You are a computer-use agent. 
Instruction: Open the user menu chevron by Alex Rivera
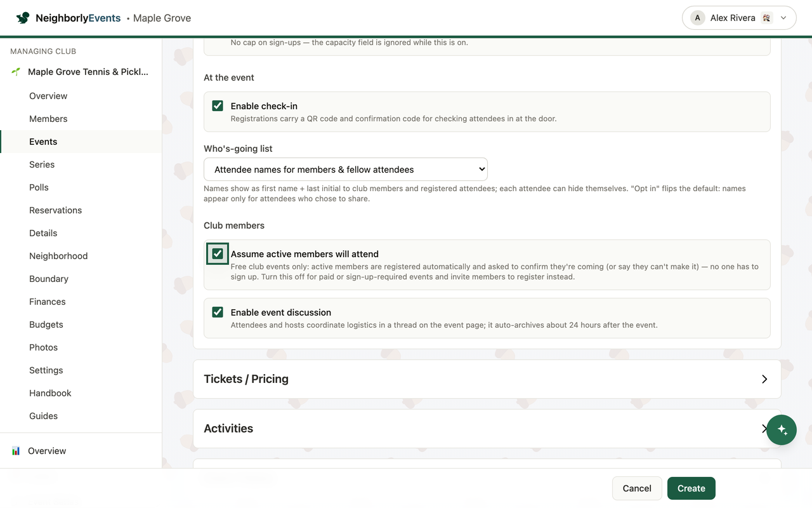coord(783,18)
